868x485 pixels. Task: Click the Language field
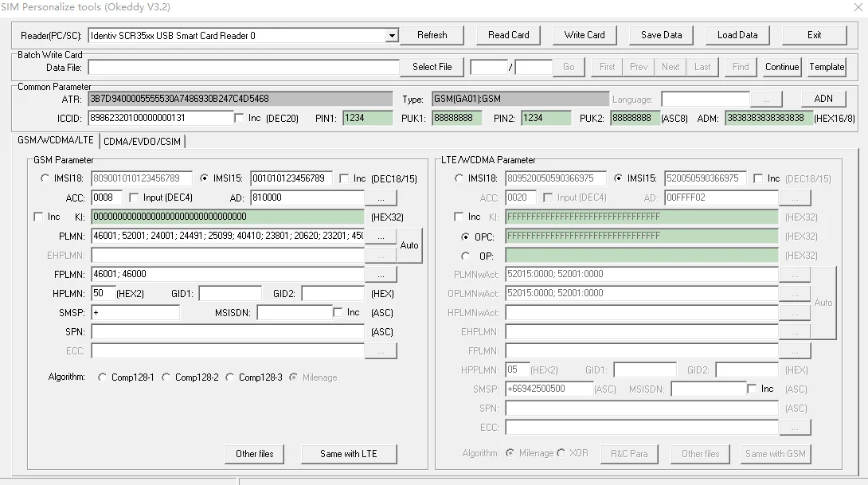click(x=706, y=99)
